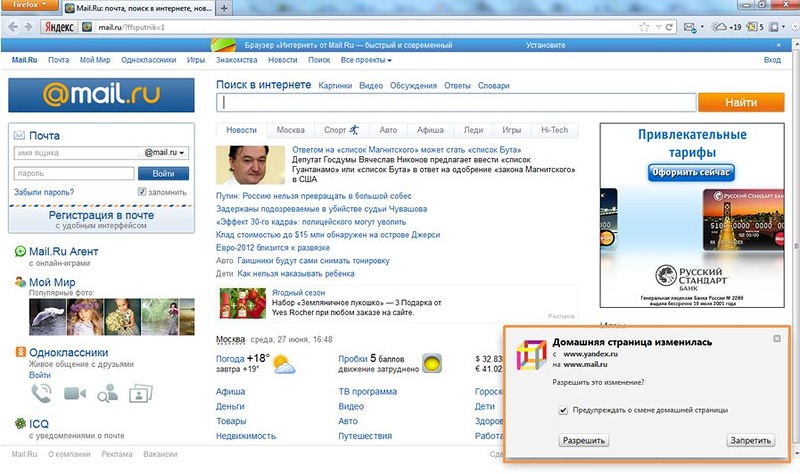The image size is (800, 474).
Task: Click the Вход link at top right
Action: (772, 60)
